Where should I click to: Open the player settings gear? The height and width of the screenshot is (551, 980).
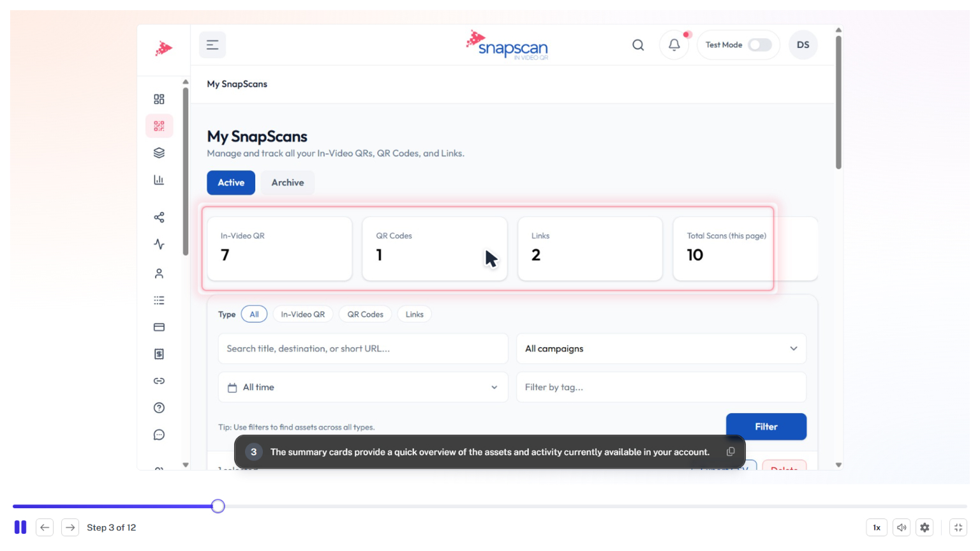click(x=924, y=527)
